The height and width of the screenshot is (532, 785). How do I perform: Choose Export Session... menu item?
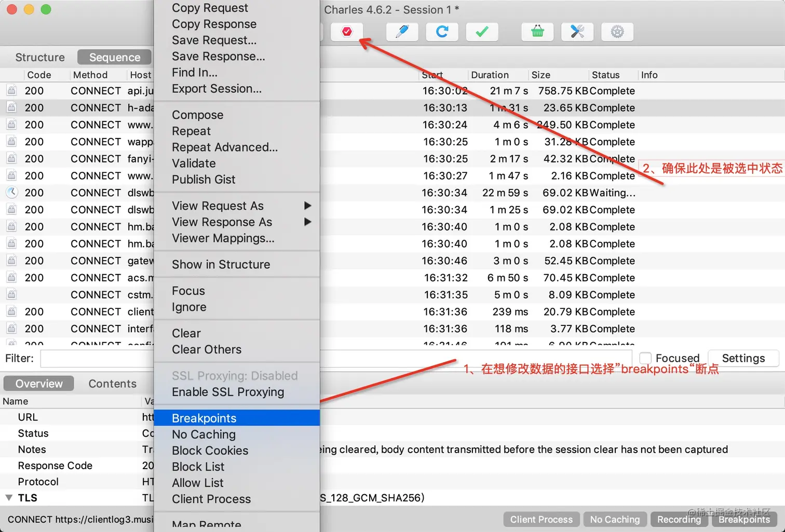237,88
